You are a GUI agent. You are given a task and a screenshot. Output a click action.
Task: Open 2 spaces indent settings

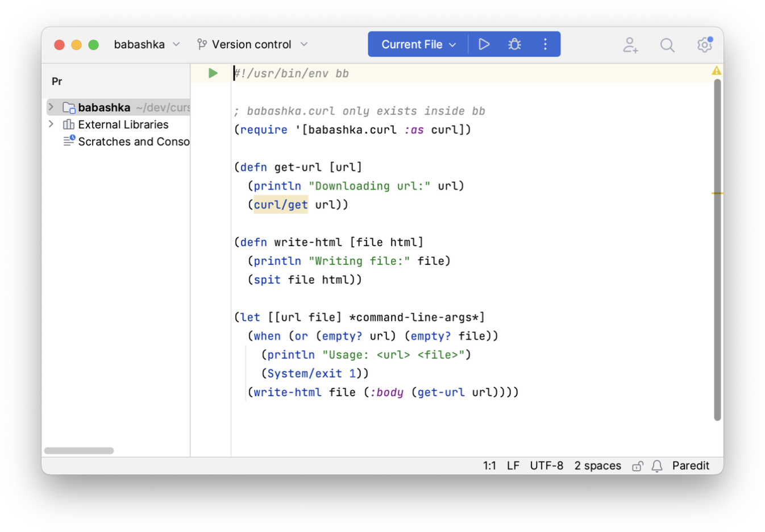597,465
